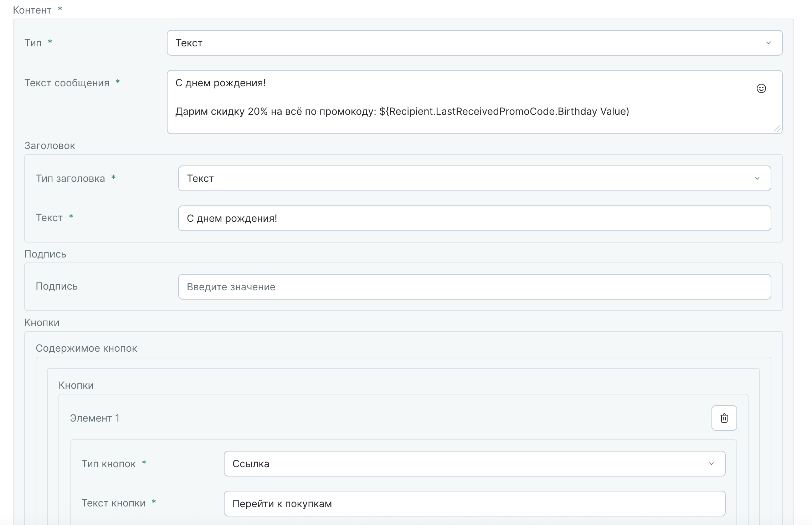Click the Элемент 1 header label
The width and height of the screenshot is (812, 525).
[x=94, y=418]
